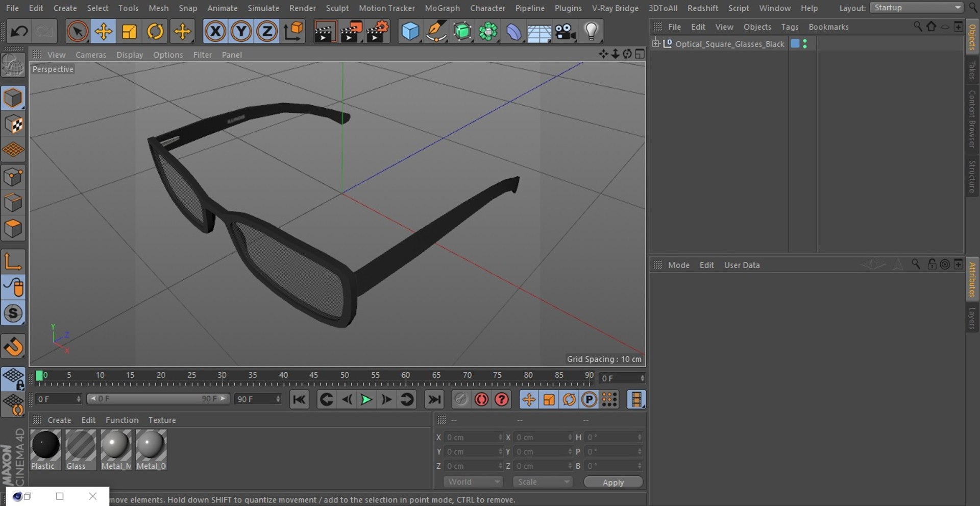
Task: Open the Simulate menu
Action: 263,8
